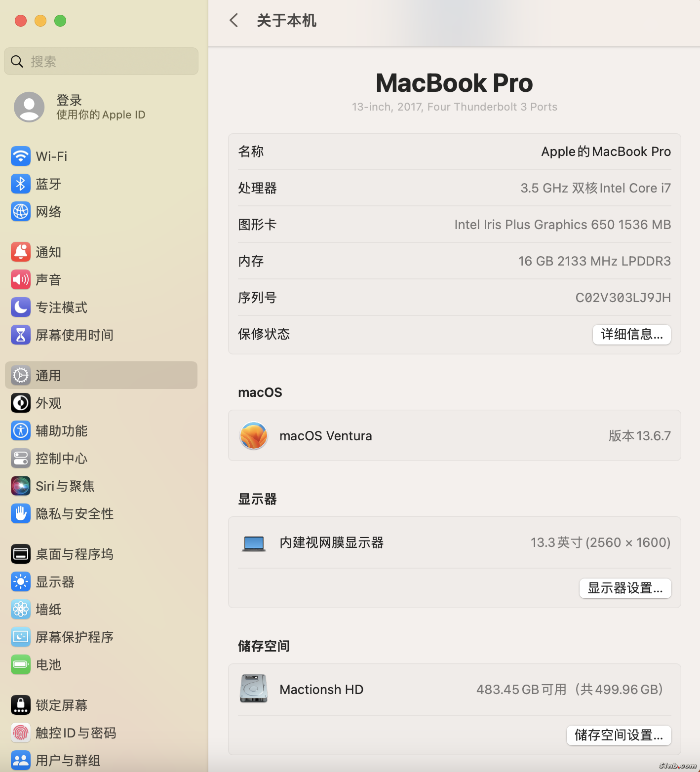Sign in with Apple ID (登录)
Image resolution: width=700 pixels, height=772 pixels.
point(79,107)
